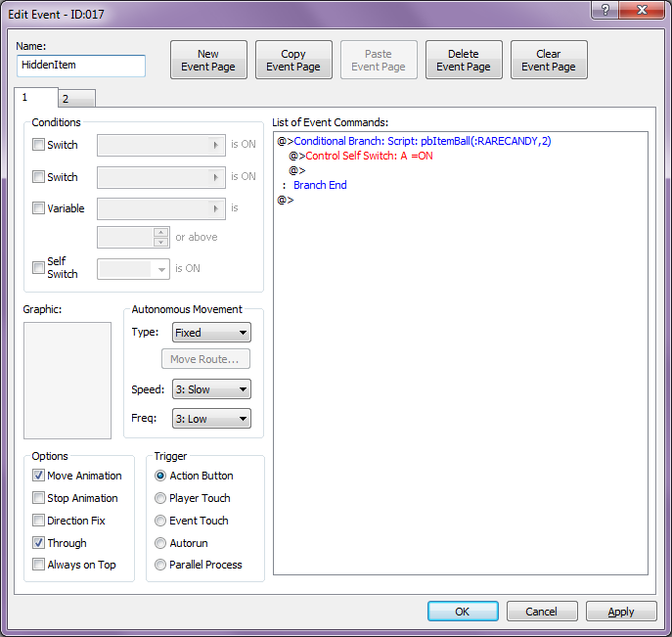This screenshot has height=637, width=672.
Task: Confirm changes with the OK button
Action: point(463,612)
